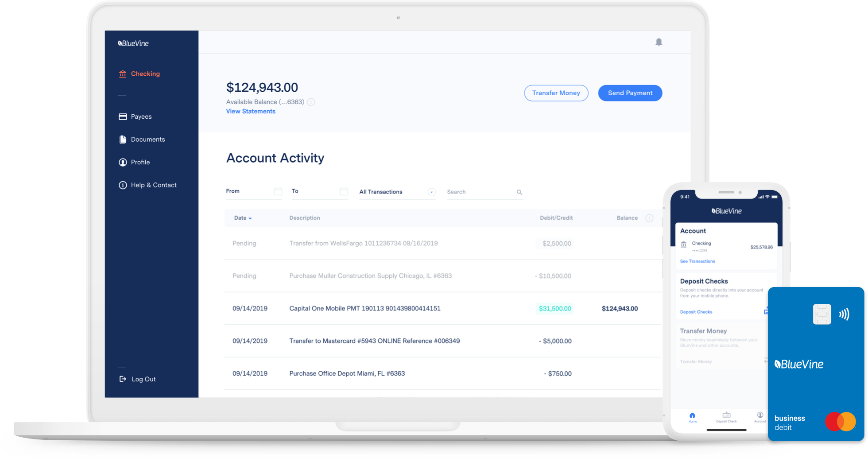This screenshot has width=868, height=458.
Task: Open notifications bell icon
Action: click(x=659, y=42)
